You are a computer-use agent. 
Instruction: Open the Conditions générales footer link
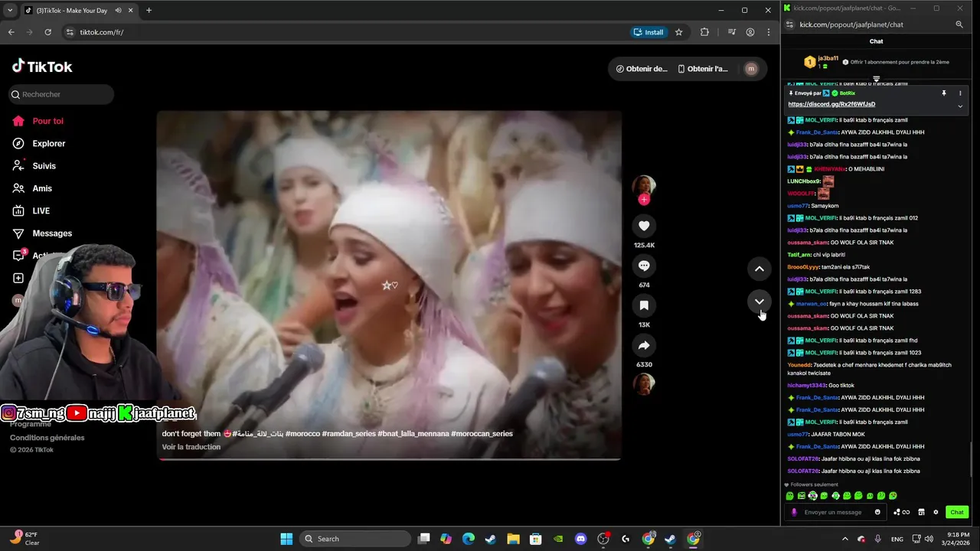click(x=47, y=438)
